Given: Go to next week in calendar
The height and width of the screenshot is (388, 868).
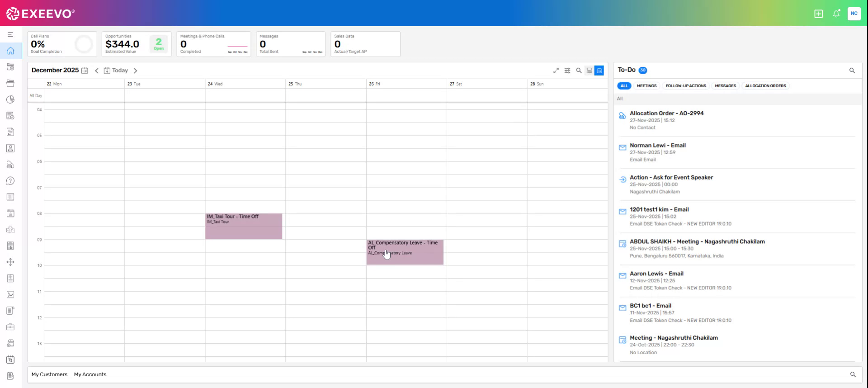Looking at the screenshot, I should (x=135, y=71).
